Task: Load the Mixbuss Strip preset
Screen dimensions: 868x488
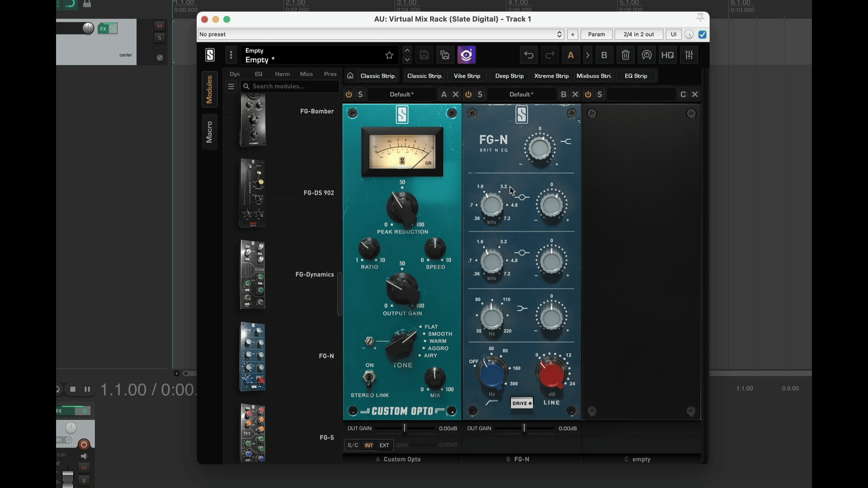Action: pos(594,76)
